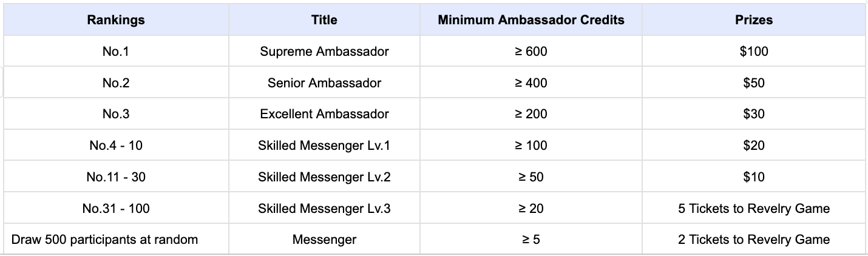The image size is (868, 256).
Task: Click the Prizes column header
Action: coord(754,20)
